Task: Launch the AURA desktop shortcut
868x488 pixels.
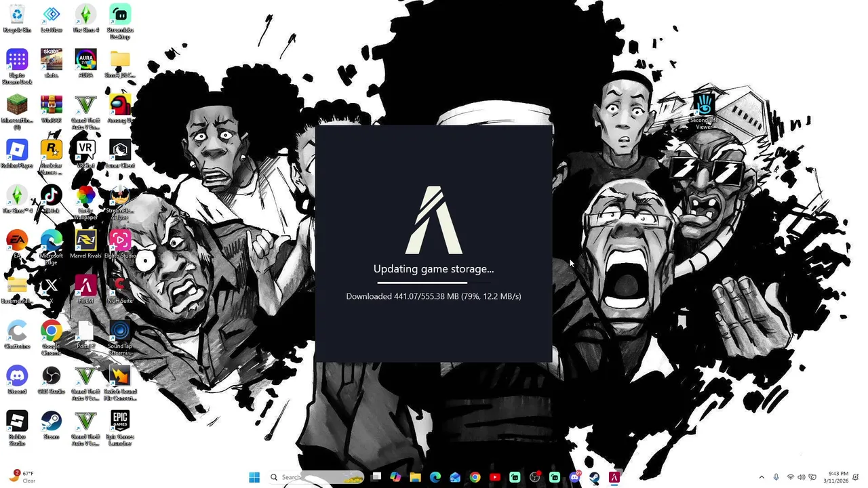Action: pyautogui.click(x=85, y=64)
